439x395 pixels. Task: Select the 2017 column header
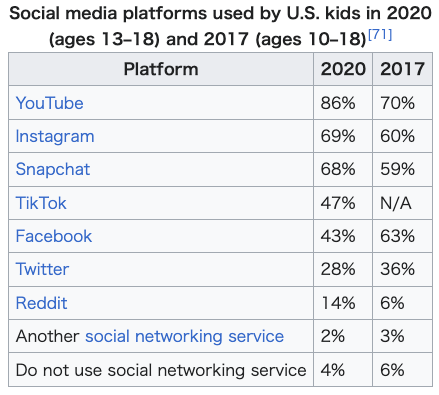tap(402, 69)
